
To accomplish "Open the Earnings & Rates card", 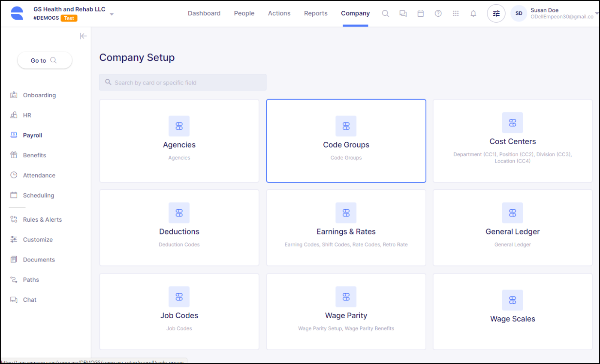I will (346, 228).
